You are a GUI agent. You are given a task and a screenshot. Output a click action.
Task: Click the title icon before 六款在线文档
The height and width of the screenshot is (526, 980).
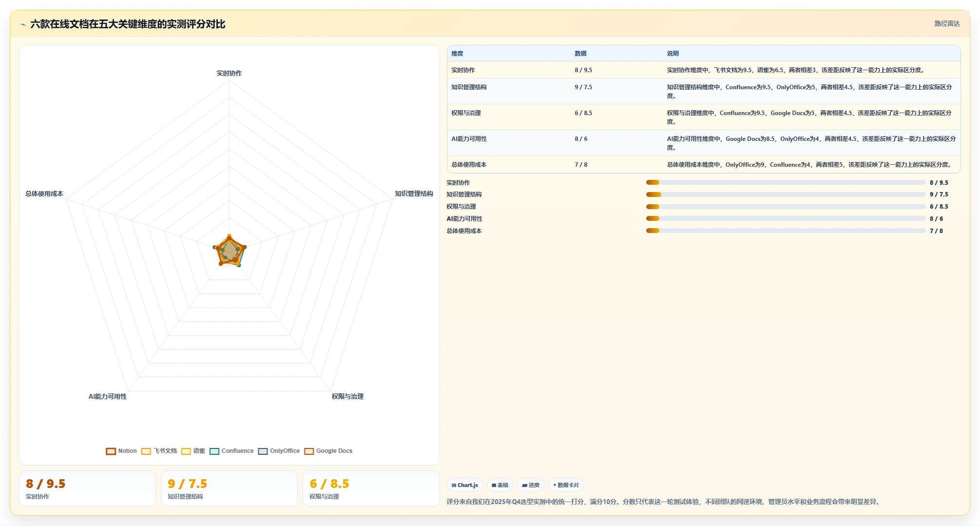coord(23,24)
